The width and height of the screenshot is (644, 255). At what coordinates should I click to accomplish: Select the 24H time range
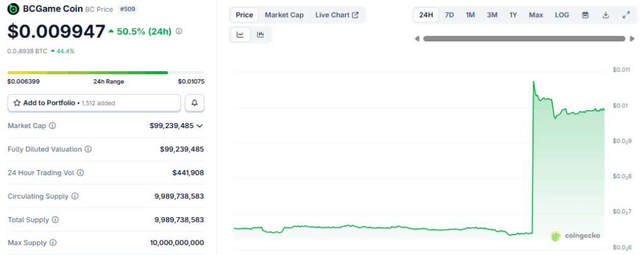coord(426,15)
